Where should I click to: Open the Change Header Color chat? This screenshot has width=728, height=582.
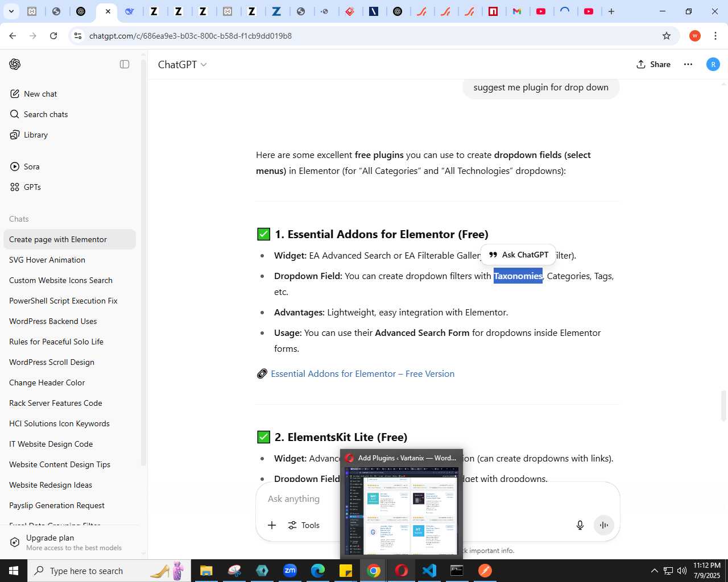click(x=69, y=383)
